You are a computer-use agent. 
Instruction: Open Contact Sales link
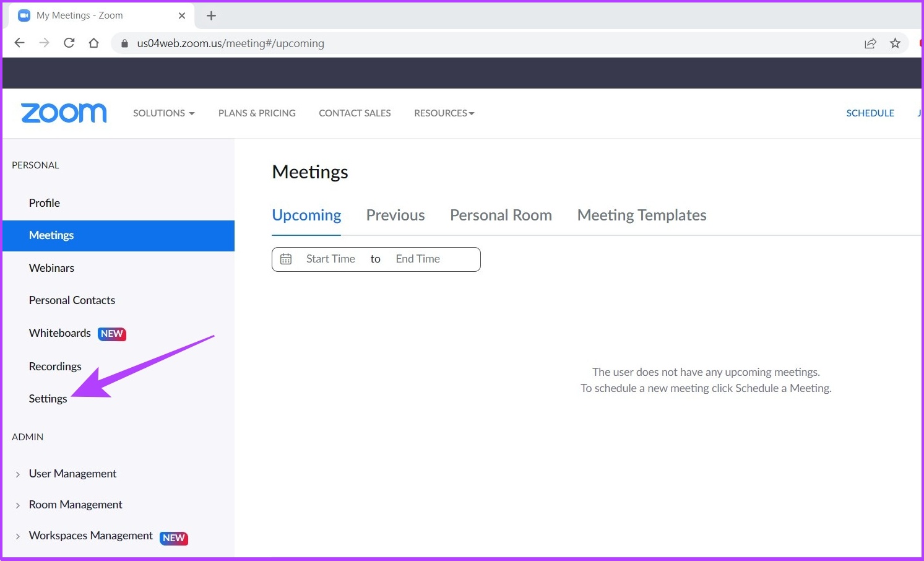tap(355, 113)
